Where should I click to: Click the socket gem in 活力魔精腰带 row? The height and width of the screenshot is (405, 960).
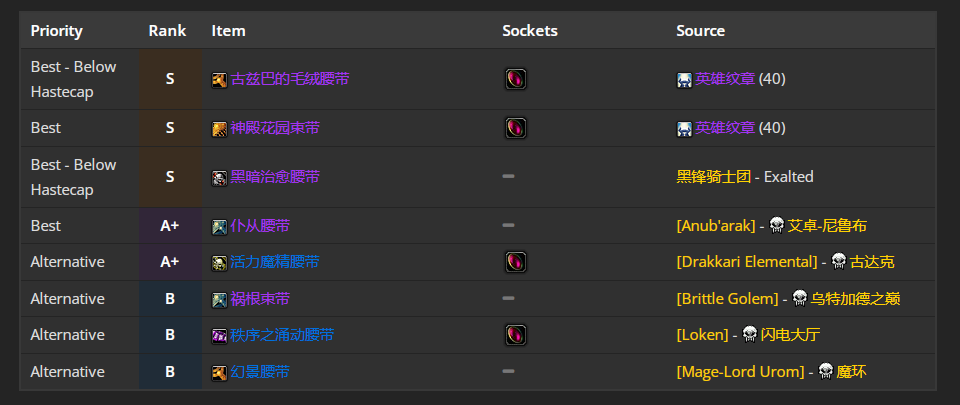(x=516, y=262)
